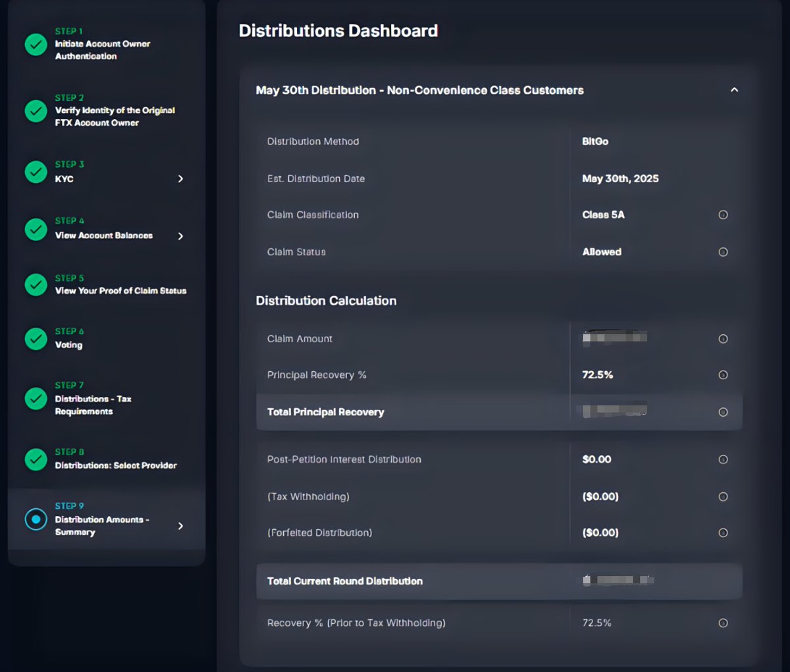Click the Step 5 green checkmark icon

click(x=36, y=284)
